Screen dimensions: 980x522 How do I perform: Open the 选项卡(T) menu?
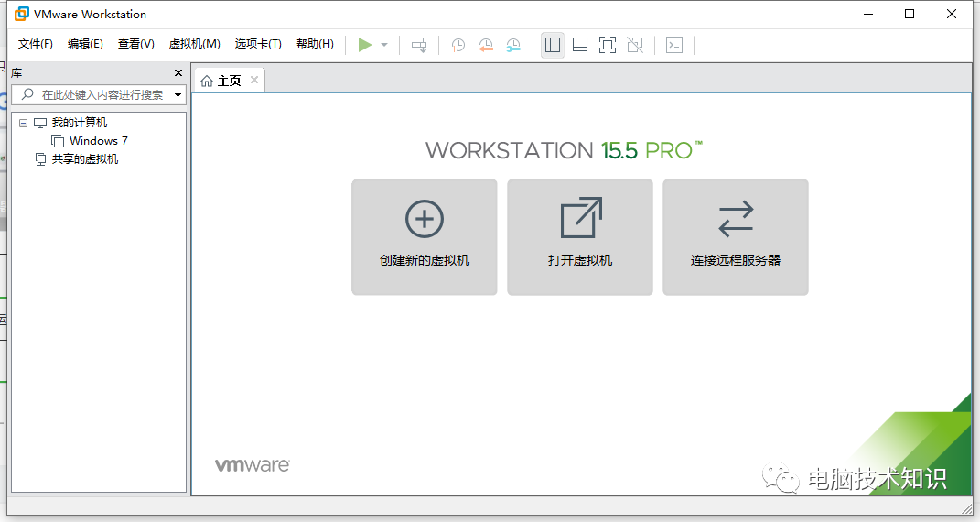[x=258, y=44]
